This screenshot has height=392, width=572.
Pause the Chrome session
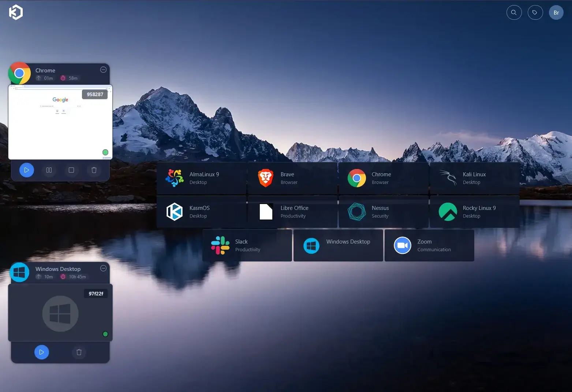coord(49,170)
